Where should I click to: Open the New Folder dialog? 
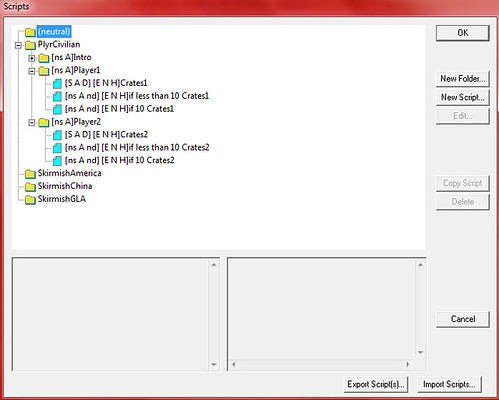[463, 79]
